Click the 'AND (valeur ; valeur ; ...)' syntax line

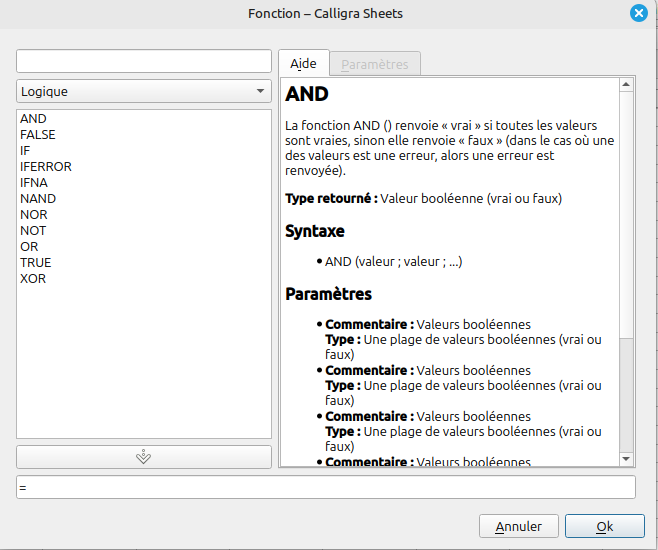[x=394, y=262]
